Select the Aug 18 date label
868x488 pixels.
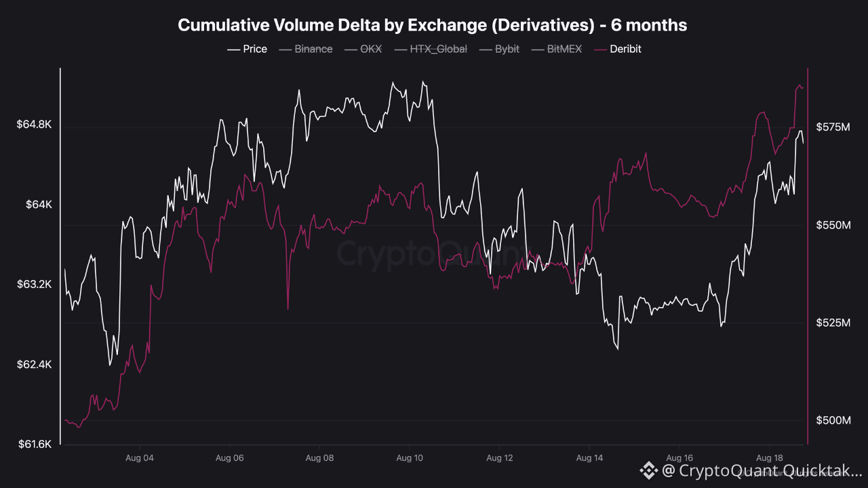(x=770, y=458)
